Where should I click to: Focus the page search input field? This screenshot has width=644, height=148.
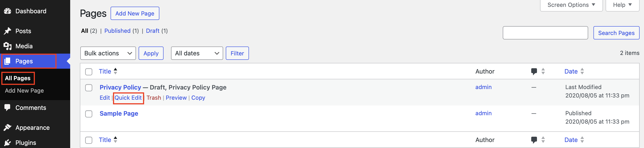click(545, 33)
